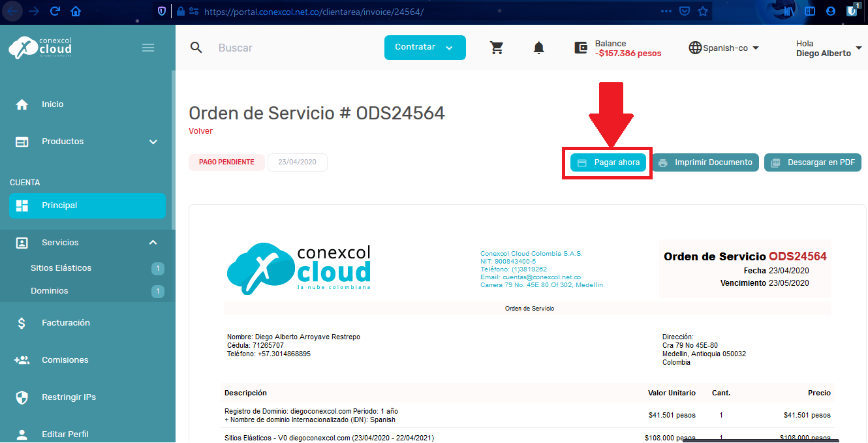Click the Conexcol Cloud invoice logo

[x=299, y=269]
